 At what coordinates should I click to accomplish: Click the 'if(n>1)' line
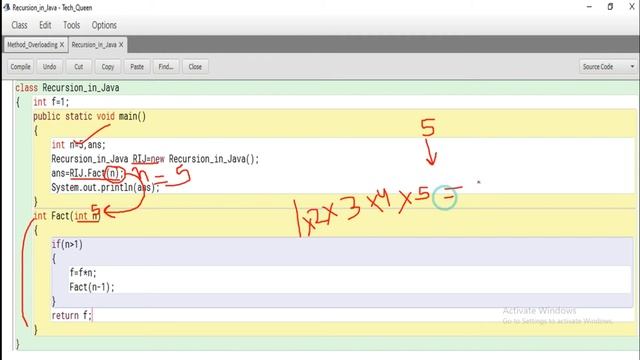pyautogui.click(x=67, y=244)
